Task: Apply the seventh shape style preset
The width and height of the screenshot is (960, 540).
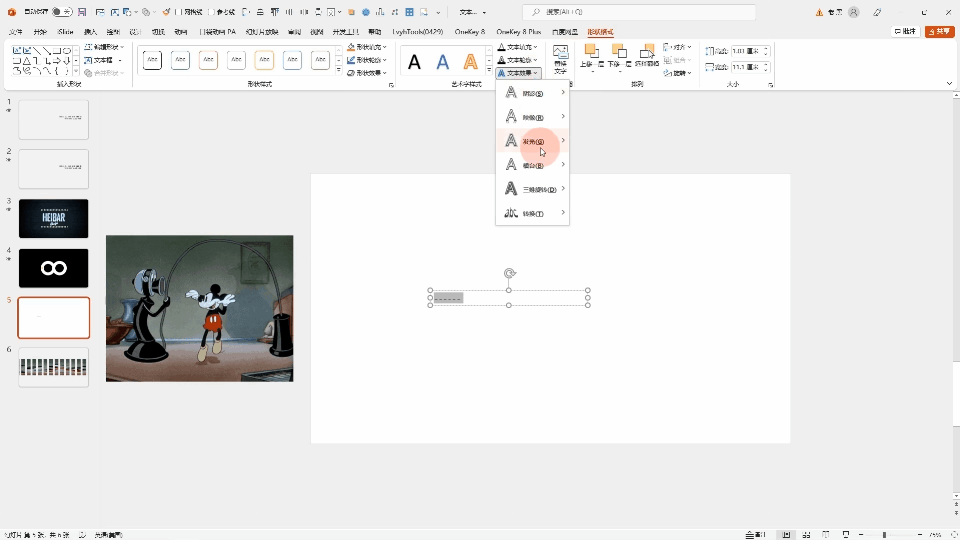Action: click(320, 59)
